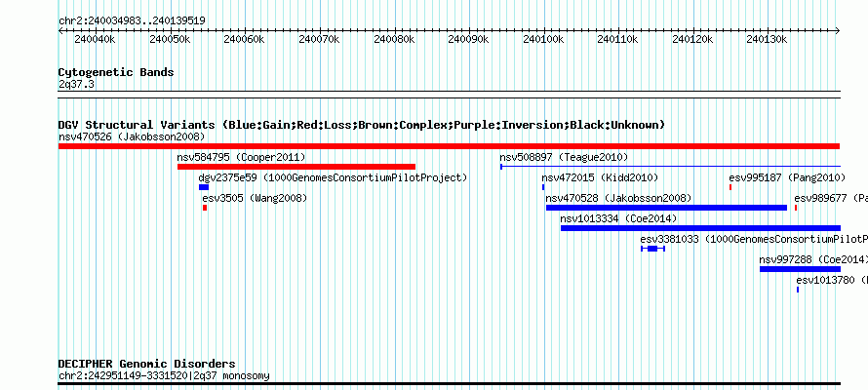Click the nsv470526 (Jakobsson2008) label
The image size is (868, 390).
click(132, 136)
